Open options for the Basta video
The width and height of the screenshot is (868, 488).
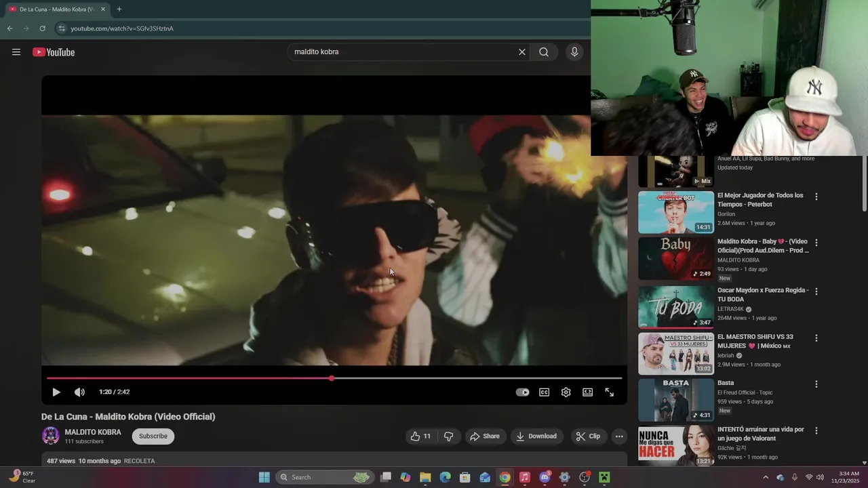click(816, 384)
